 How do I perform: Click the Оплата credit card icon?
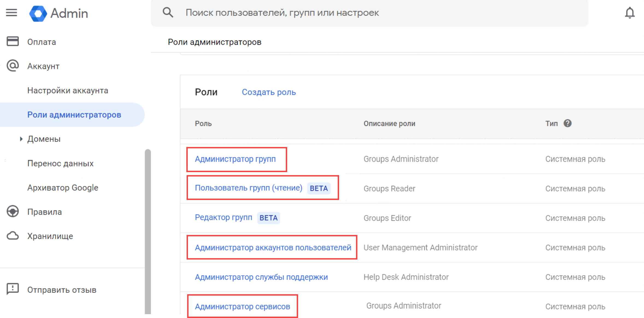pyautogui.click(x=13, y=42)
